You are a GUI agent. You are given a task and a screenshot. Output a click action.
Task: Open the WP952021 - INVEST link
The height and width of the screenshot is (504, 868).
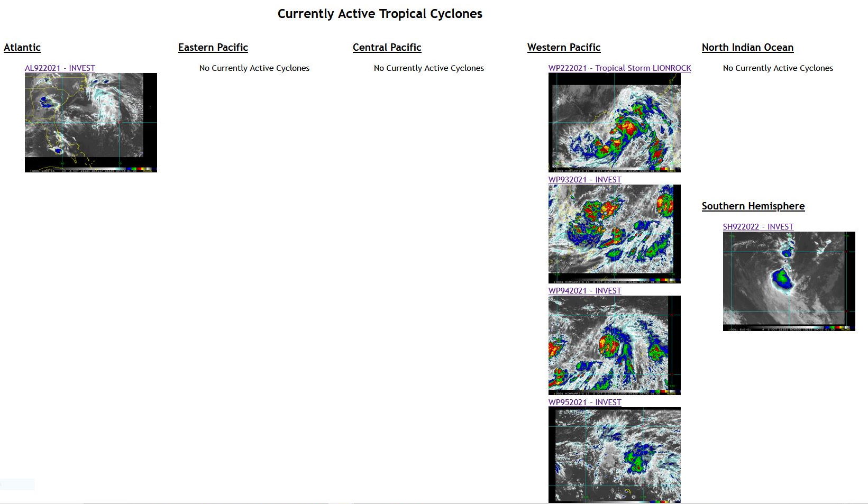(584, 402)
